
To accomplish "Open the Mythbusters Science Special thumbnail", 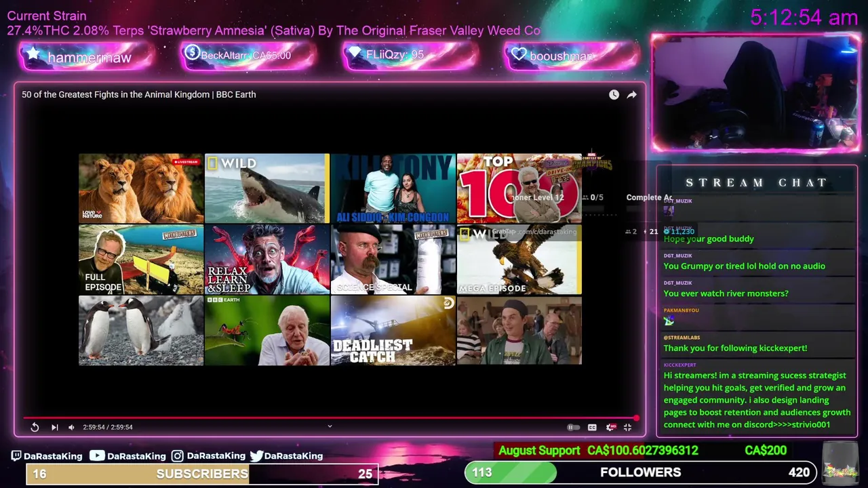I will [x=393, y=260].
